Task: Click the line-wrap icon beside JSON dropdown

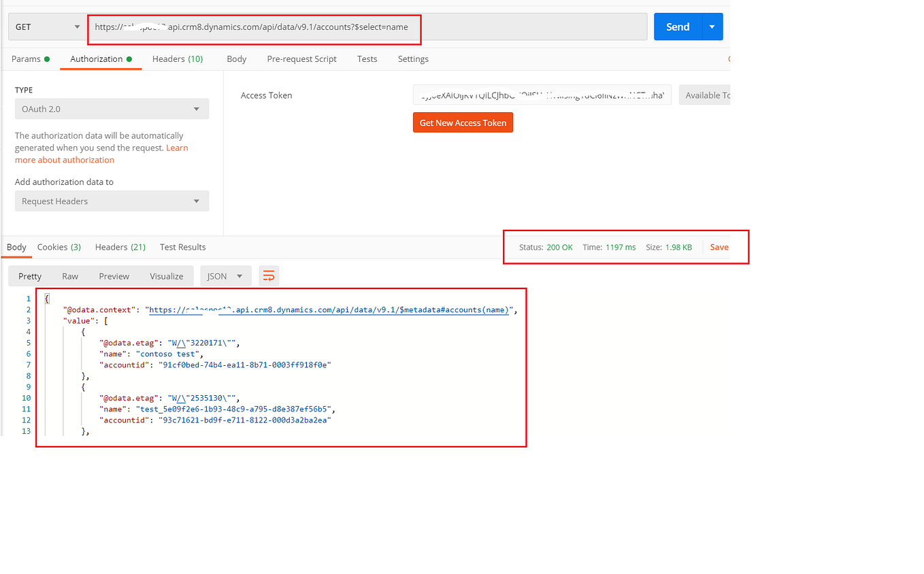Action: coord(268,275)
